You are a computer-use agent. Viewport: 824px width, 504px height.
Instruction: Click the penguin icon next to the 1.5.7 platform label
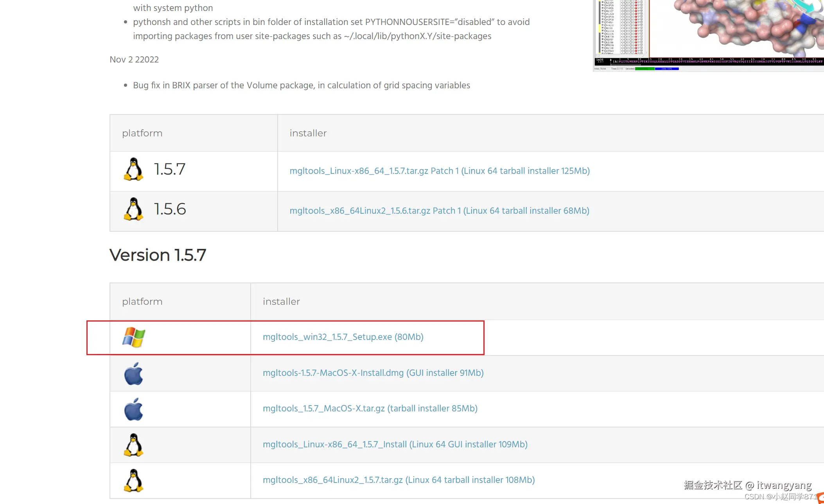(x=133, y=169)
